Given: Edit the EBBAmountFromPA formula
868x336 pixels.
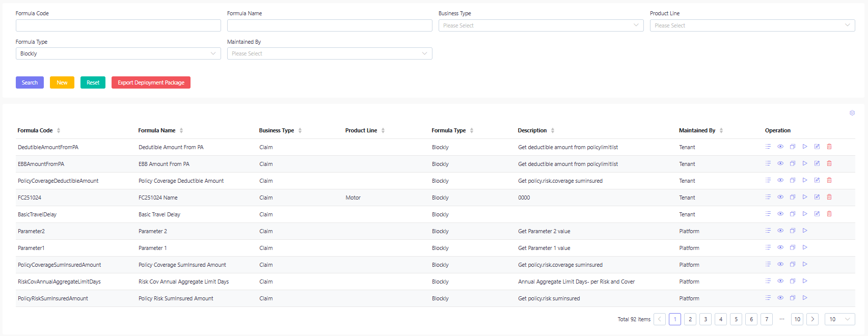Looking at the screenshot, I should click(817, 163).
